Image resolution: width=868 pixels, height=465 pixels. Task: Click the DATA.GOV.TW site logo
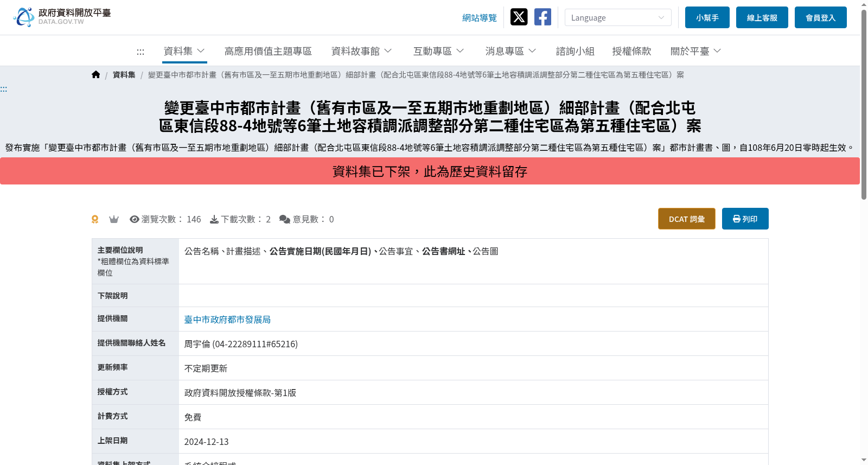(62, 17)
